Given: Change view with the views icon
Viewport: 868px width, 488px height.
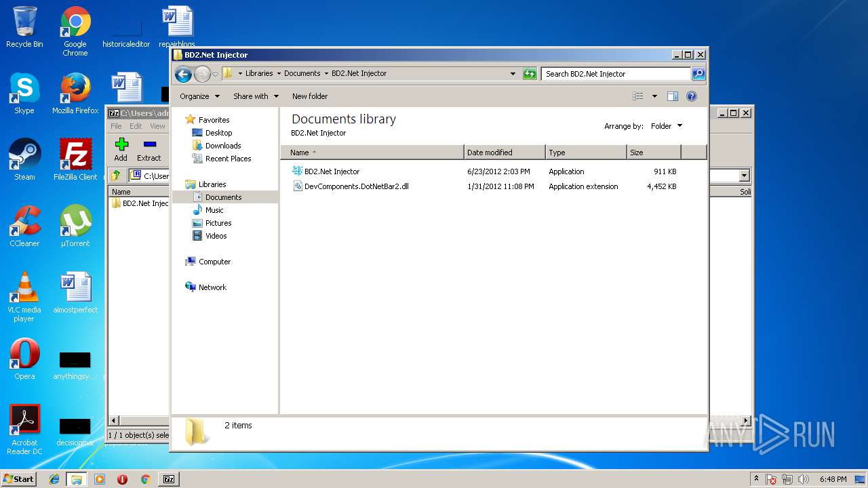Looking at the screenshot, I should tap(637, 96).
